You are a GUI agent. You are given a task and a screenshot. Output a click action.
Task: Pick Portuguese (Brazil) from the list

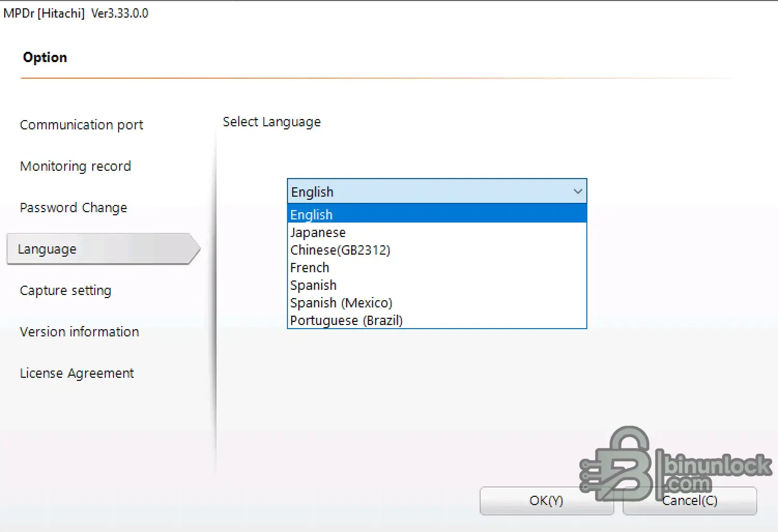(437, 320)
